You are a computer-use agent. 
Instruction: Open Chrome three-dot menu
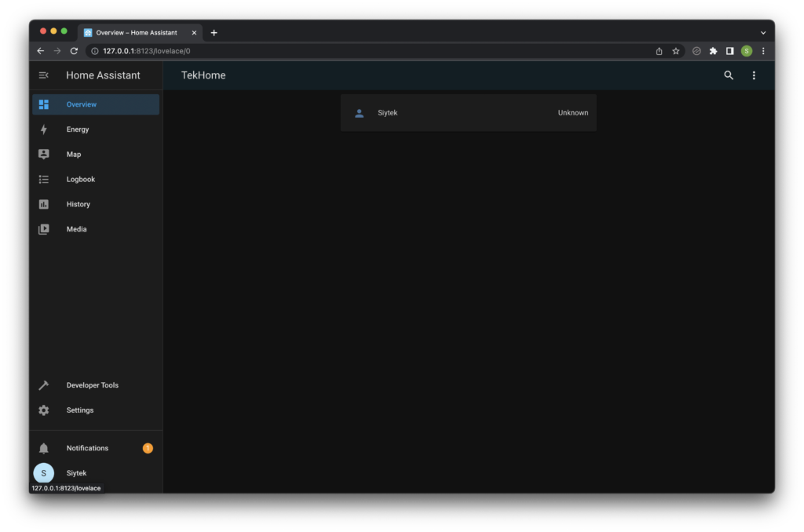(763, 51)
